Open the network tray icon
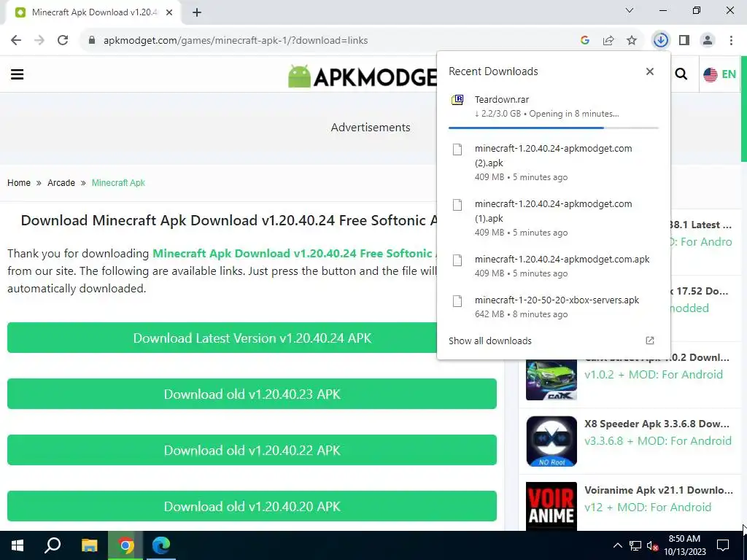747x560 pixels. coord(635,545)
